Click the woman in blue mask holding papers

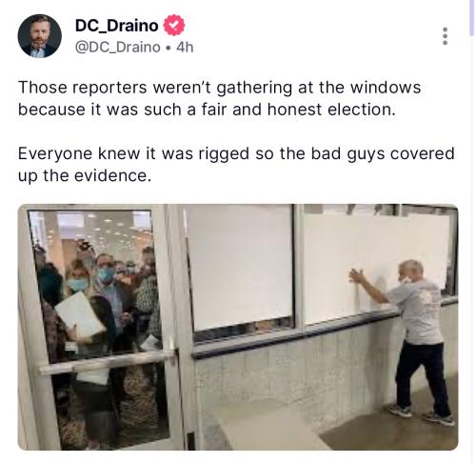point(84,312)
